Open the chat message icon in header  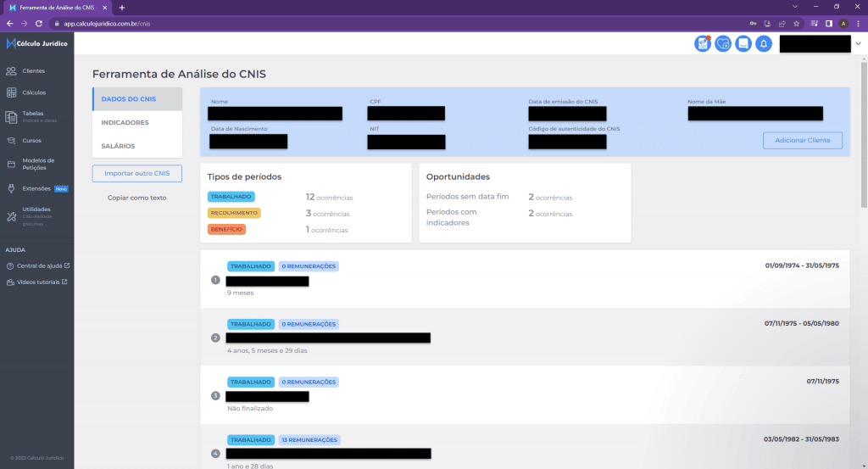pyautogui.click(x=743, y=44)
